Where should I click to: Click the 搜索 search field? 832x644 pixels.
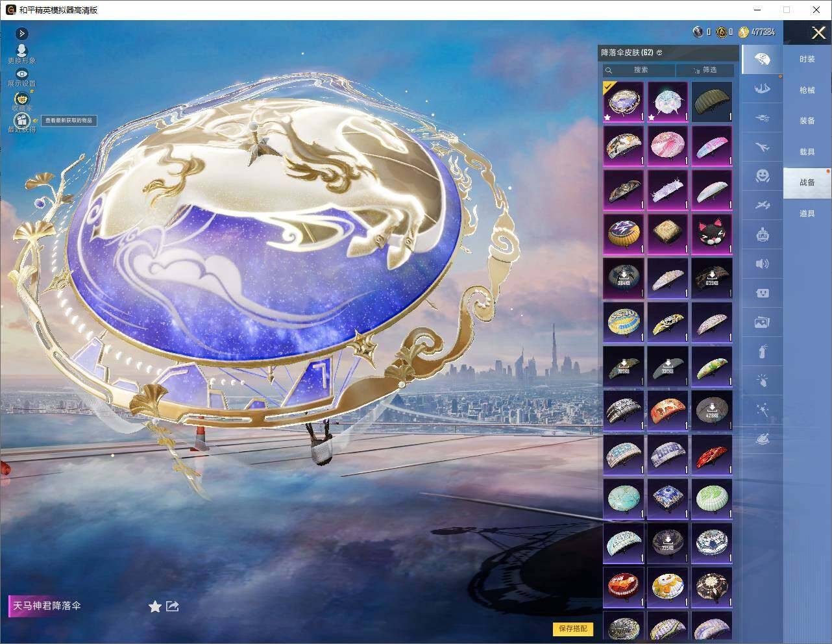[639, 70]
